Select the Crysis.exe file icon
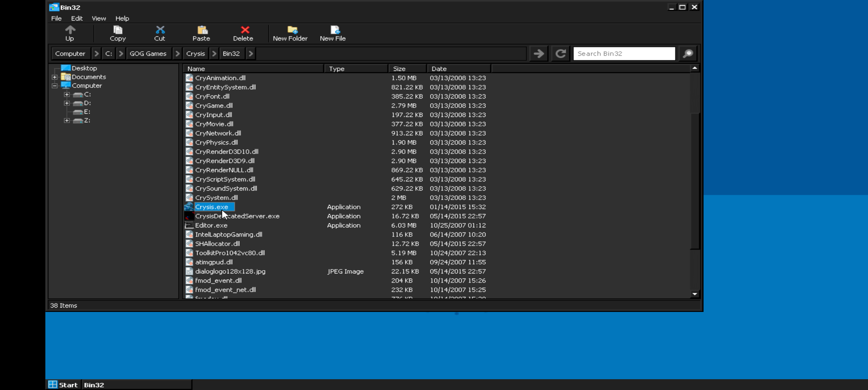This screenshot has height=390, width=868. [189, 207]
